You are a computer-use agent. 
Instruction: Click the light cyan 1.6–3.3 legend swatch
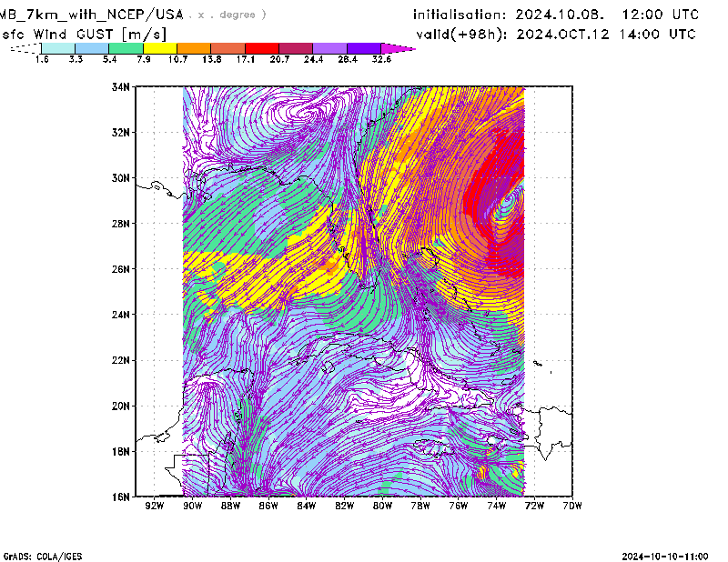pos(58,48)
